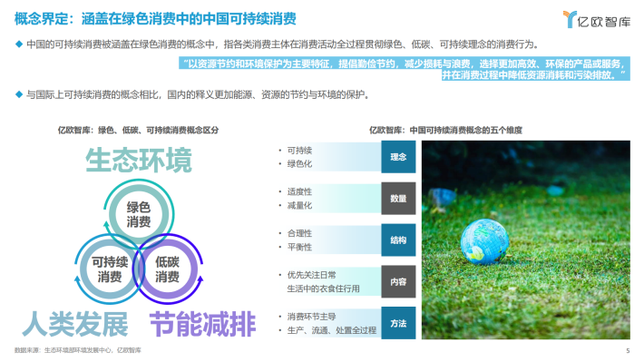This screenshot has width=644, height=362.
Task: Click the highlighted blue quotation text
Action: (405, 69)
